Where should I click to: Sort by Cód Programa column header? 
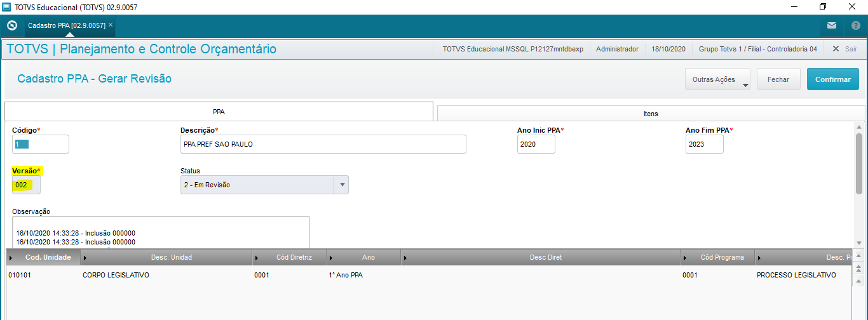pyautogui.click(x=717, y=257)
